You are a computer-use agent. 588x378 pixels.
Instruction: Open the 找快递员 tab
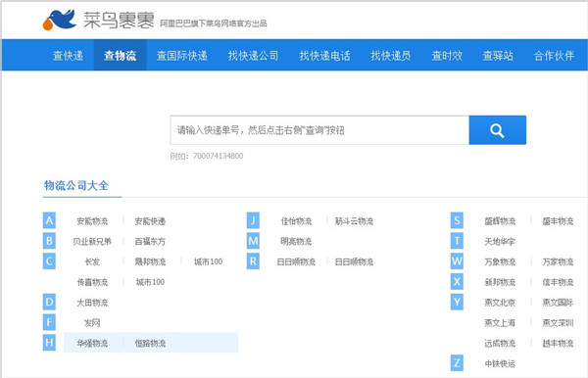click(x=391, y=56)
